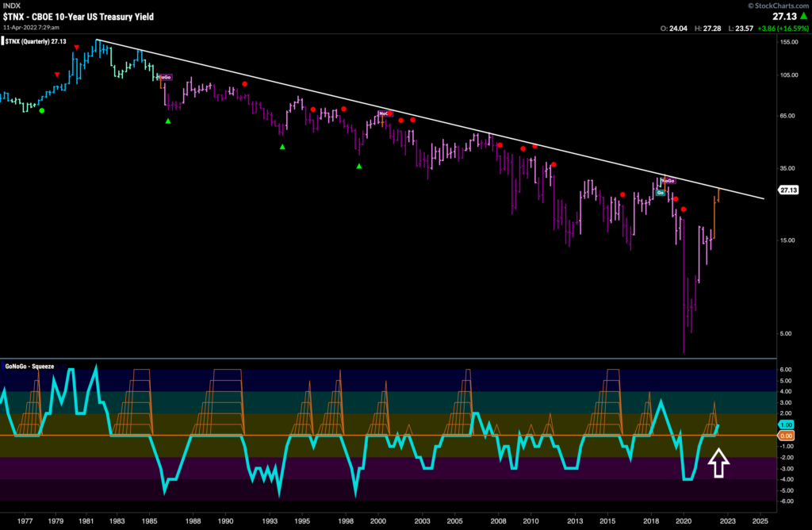Click the white up arrow annotation in Squeeze panel

click(x=718, y=463)
